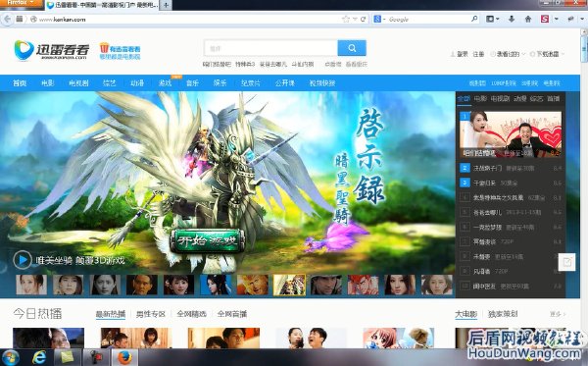Open the dropdown arrow beside S icon
The width and height of the screenshot is (588, 366).
point(556,19)
